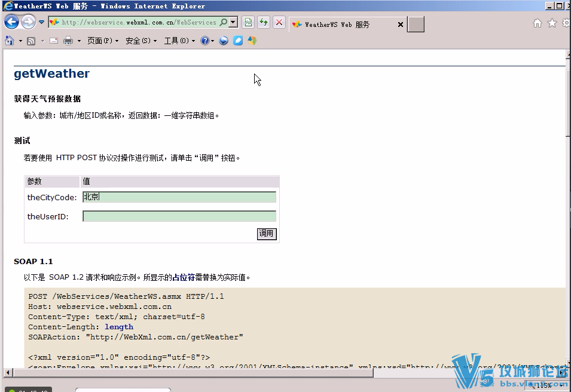Click the Compatibility View icon

point(248,22)
